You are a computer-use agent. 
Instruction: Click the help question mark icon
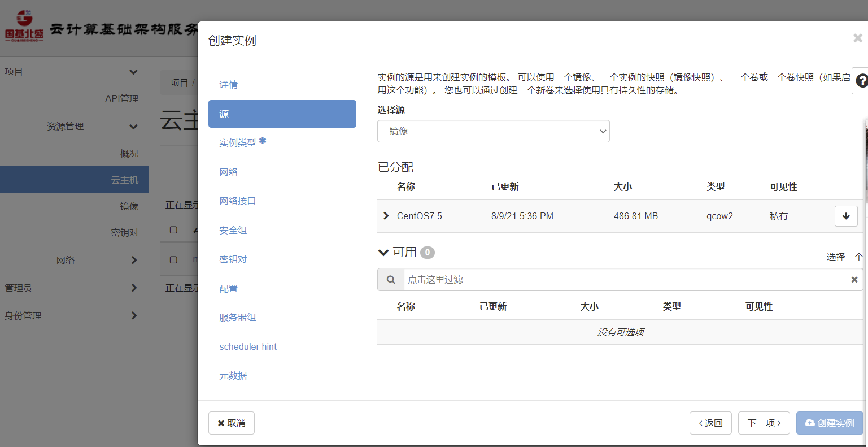point(861,81)
